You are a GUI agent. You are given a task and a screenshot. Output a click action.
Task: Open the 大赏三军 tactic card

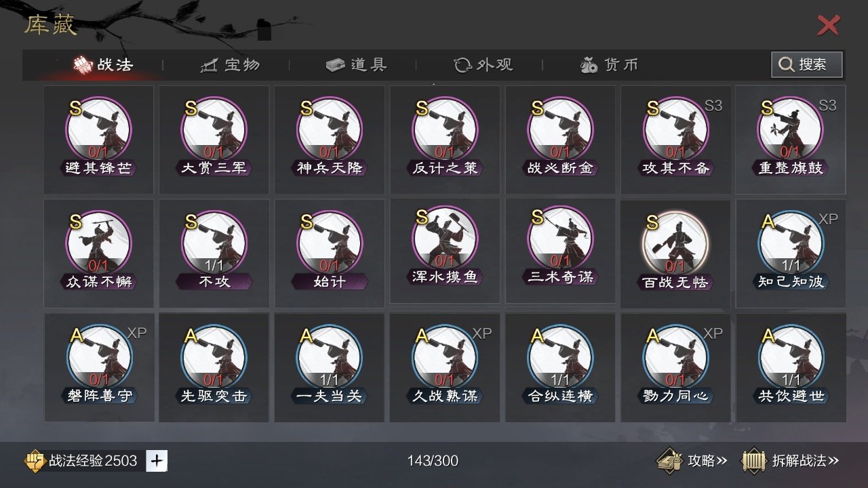pyautogui.click(x=214, y=139)
